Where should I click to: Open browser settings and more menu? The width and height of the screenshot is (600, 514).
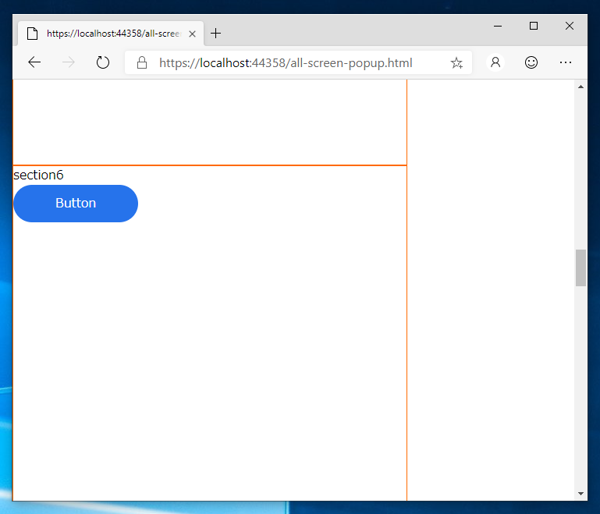566,62
